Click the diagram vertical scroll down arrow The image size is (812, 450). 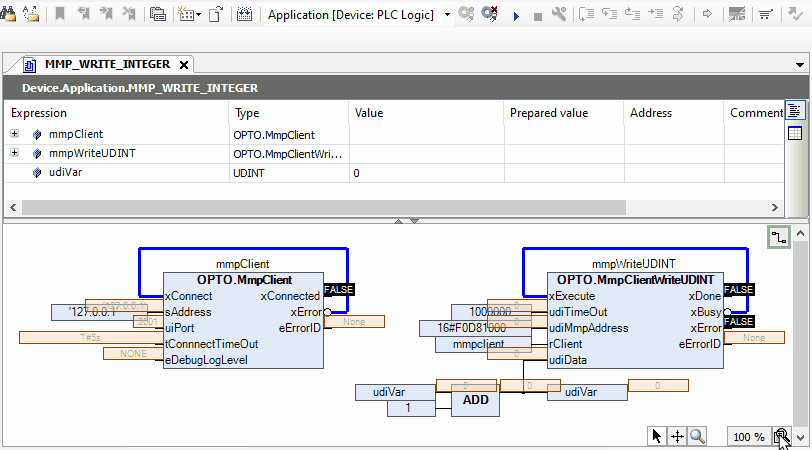pos(800,438)
